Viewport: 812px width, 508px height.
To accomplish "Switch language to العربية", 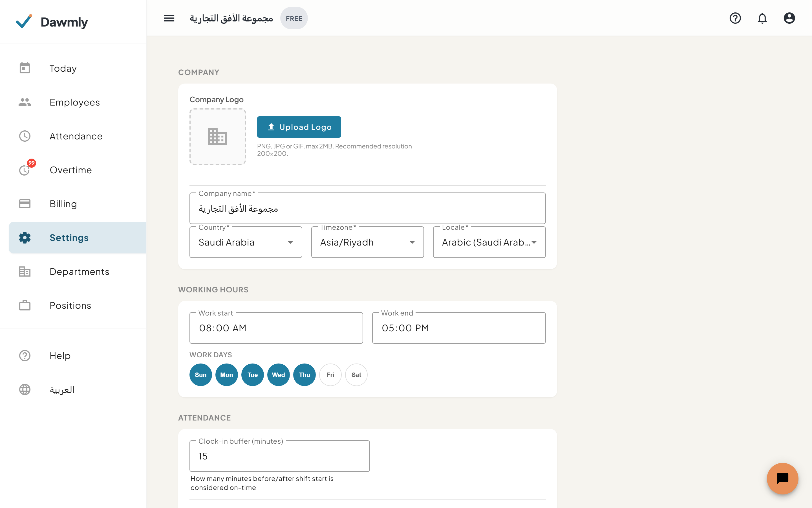I will click(78, 389).
